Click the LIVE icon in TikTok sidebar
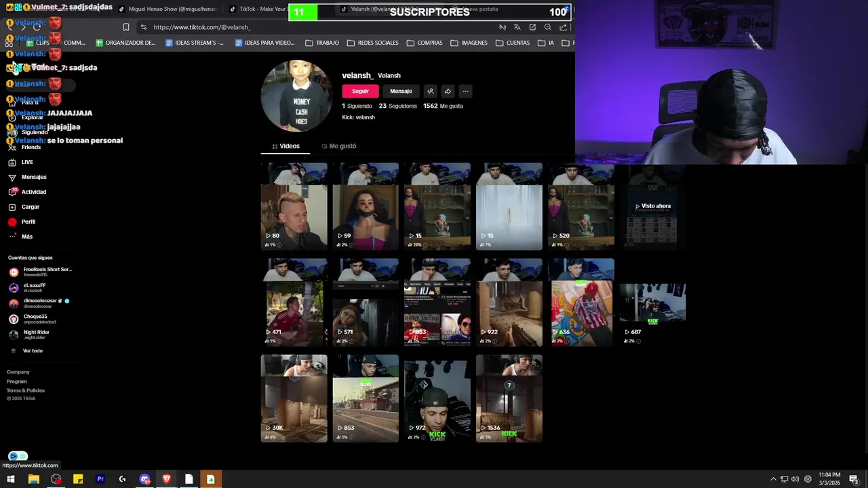Screen dimensions: 868x488 tap(12, 162)
